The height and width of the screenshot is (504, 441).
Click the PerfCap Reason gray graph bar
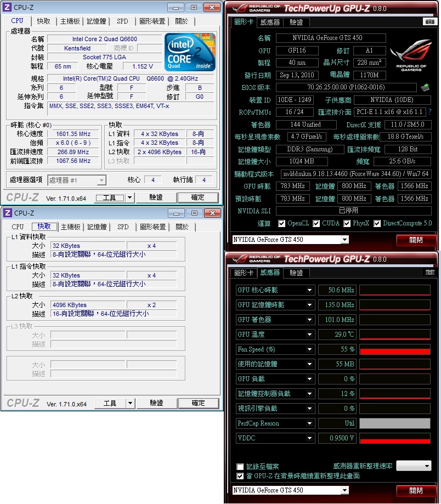(395, 423)
